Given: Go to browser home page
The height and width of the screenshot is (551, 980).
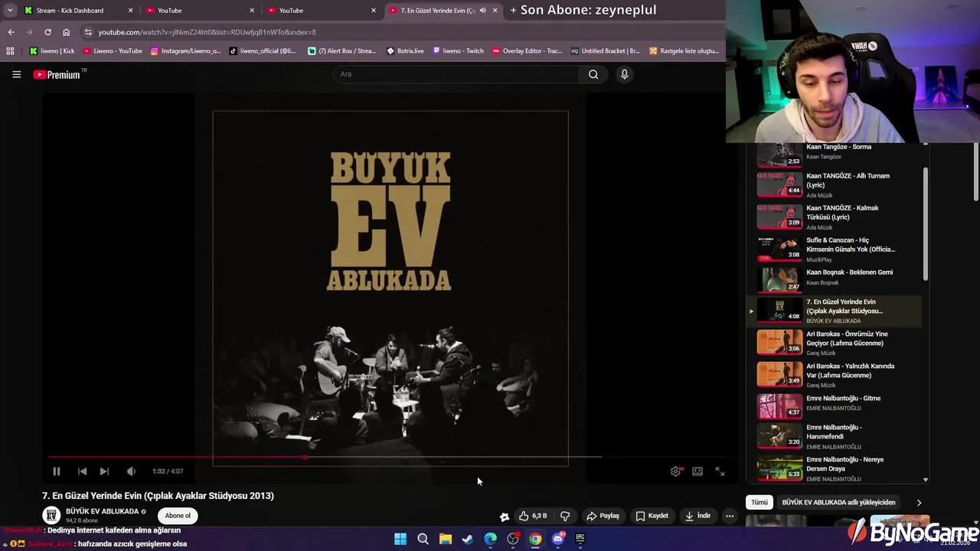Looking at the screenshot, I should 66,32.
